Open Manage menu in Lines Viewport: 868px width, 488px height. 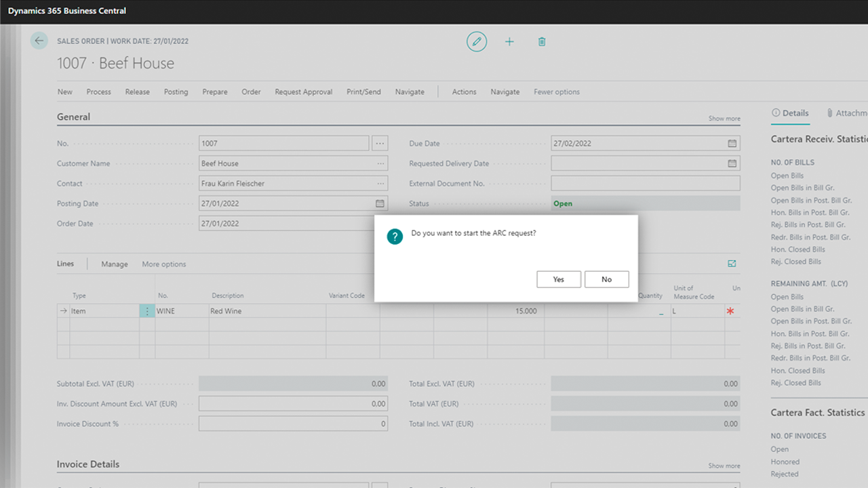coord(115,264)
